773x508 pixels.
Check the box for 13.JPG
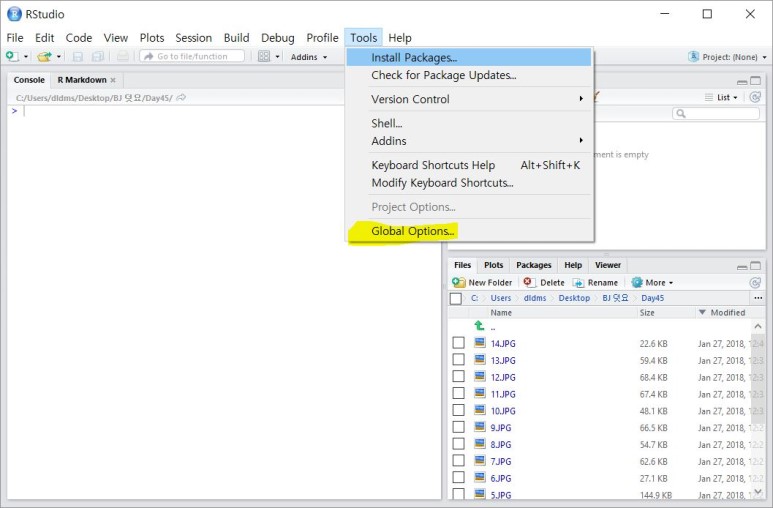(458, 360)
